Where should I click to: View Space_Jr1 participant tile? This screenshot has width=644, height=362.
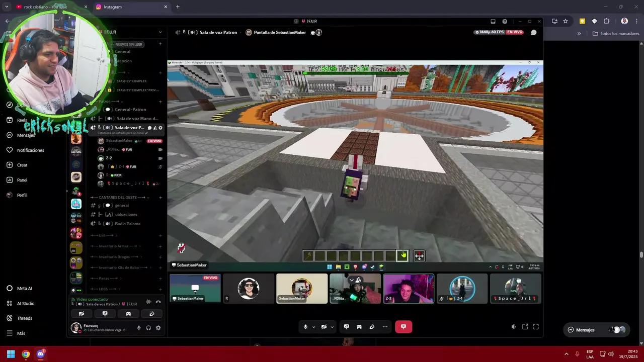point(515,289)
